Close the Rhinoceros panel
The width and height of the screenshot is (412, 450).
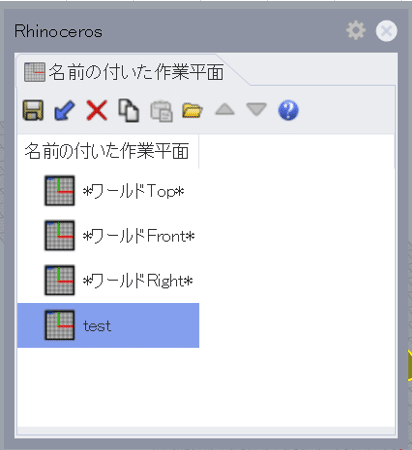click(x=386, y=31)
